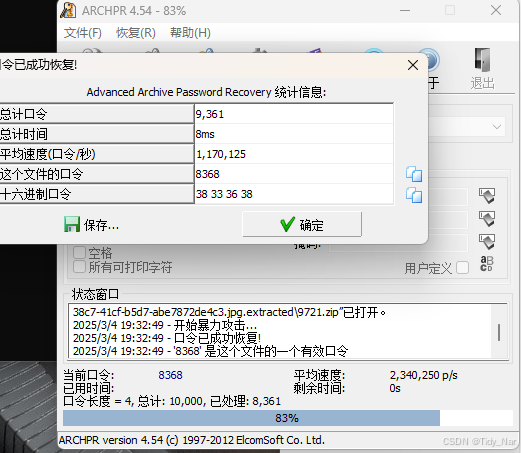Close the password recovered dialog with the X
Screen dimensions: 521x453
click(413, 65)
